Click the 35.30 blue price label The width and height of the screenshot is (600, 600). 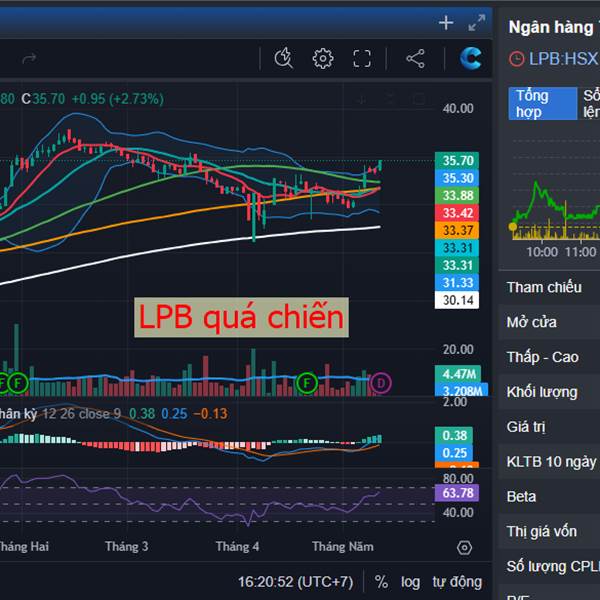coord(457,178)
